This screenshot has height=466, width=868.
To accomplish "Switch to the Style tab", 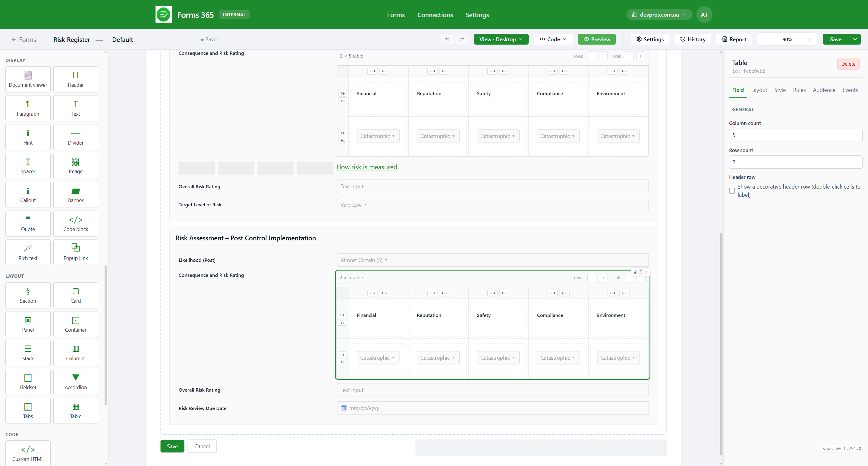I will 780,90.
